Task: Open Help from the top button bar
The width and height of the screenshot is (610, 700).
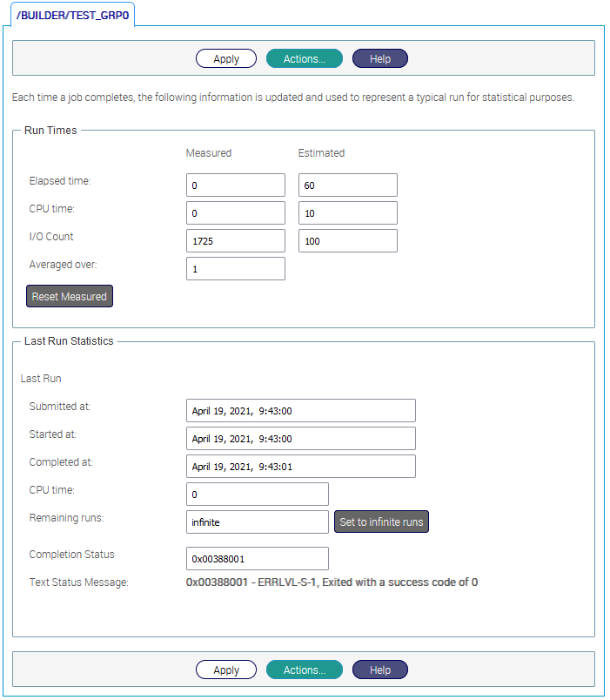Action: coord(379,59)
